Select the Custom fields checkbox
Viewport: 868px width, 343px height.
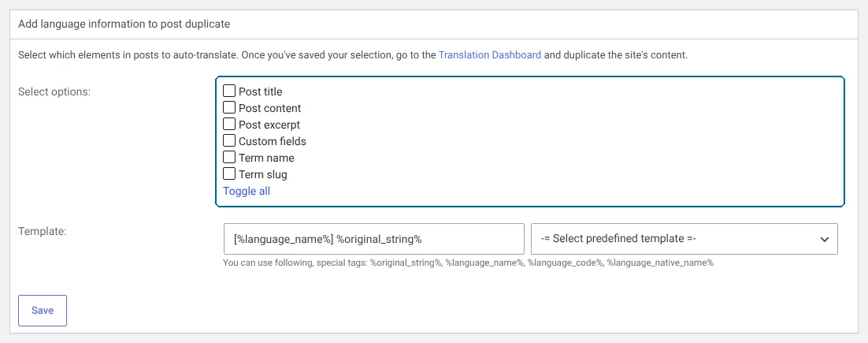pos(229,140)
